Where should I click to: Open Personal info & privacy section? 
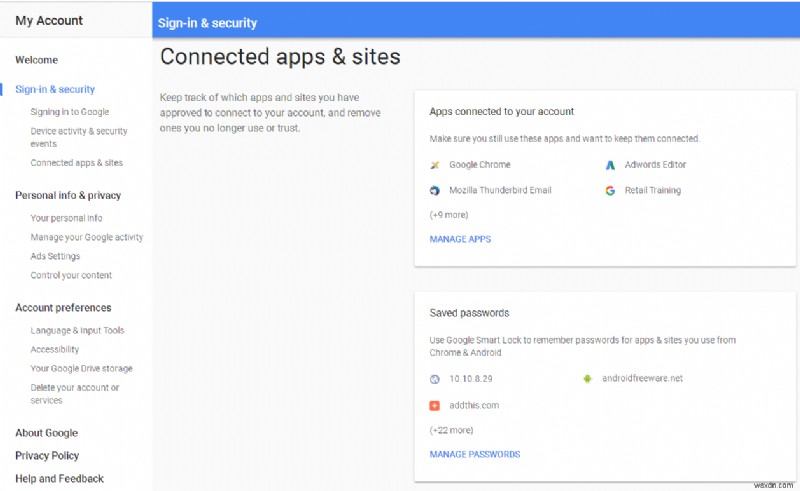pyautogui.click(x=68, y=195)
